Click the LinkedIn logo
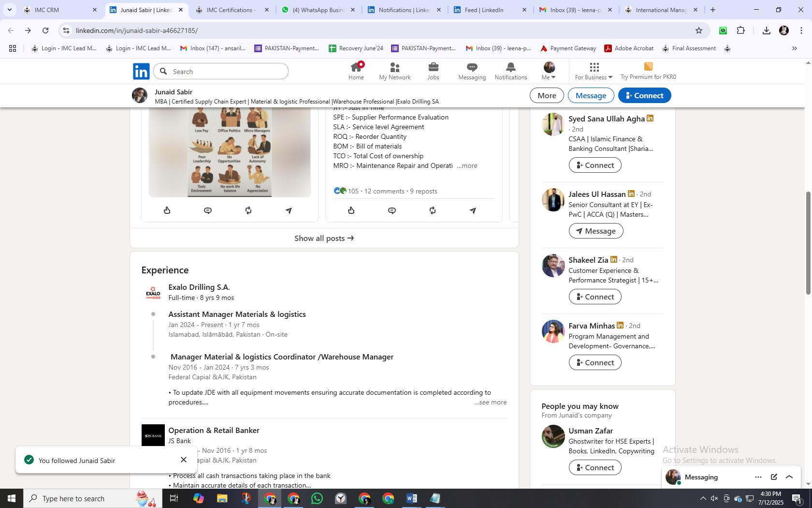Viewport: 812px width, 508px height. click(x=141, y=72)
